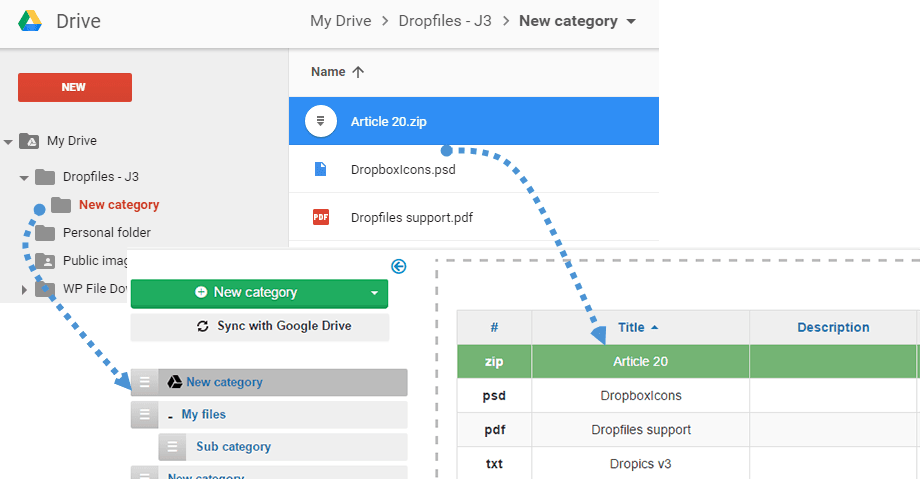Click the drag handle beside My files
The width and height of the screenshot is (920, 479).
coord(144,415)
